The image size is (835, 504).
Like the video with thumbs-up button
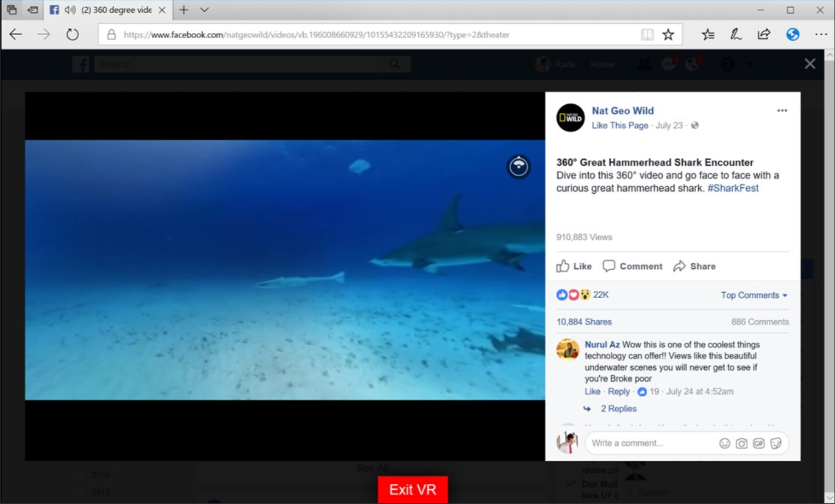click(574, 266)
